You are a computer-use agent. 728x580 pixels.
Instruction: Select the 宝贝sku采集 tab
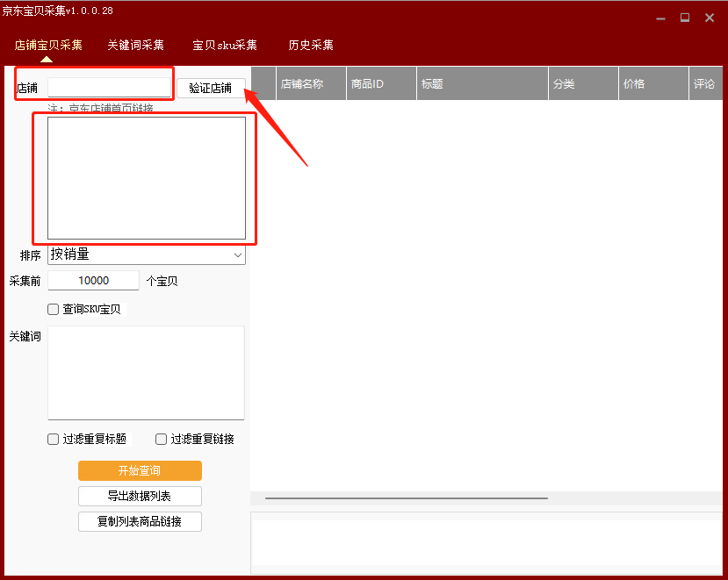225,45
